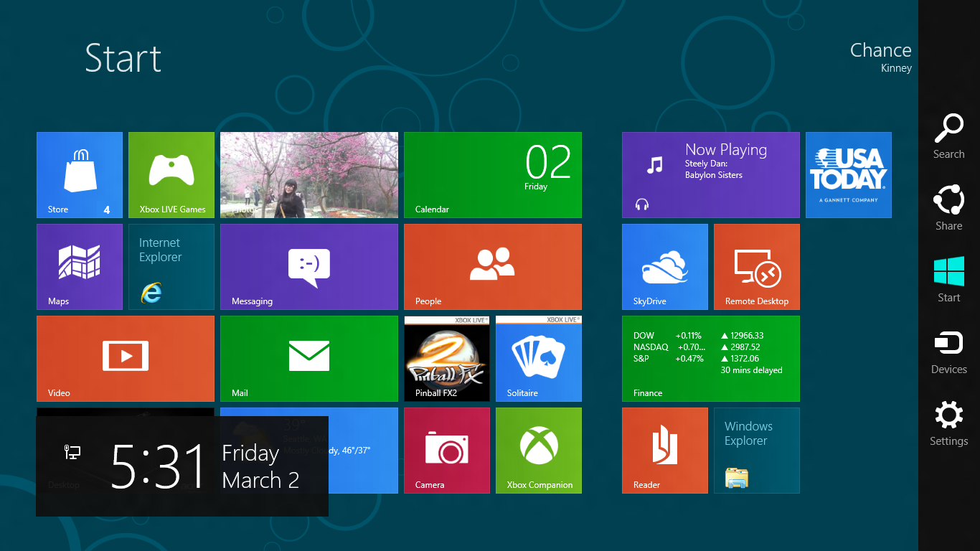
Task: Open the Now Playing music tile
Action: [710, 175]
